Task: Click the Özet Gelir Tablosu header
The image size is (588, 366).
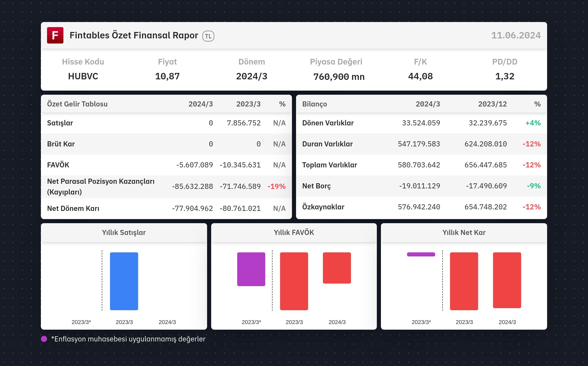Action: click(77, 104)
